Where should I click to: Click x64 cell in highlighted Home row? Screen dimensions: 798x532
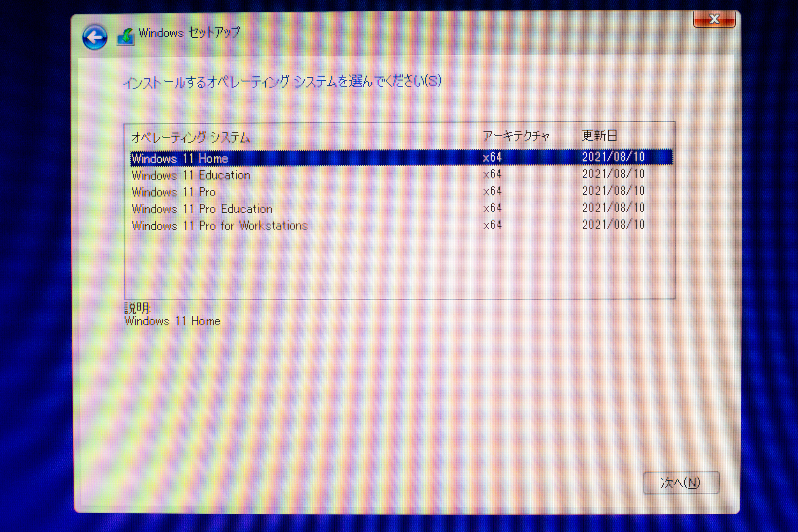492,157
